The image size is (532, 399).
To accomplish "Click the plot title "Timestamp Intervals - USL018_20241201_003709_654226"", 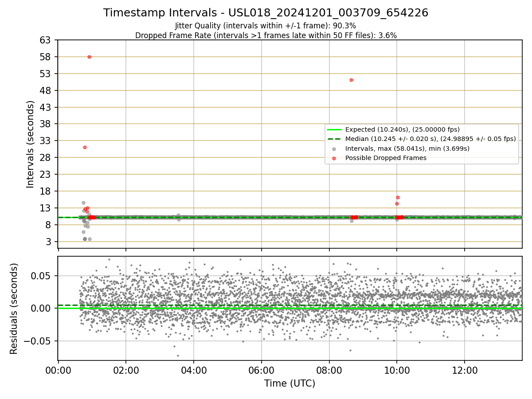I will click(266, 13).
